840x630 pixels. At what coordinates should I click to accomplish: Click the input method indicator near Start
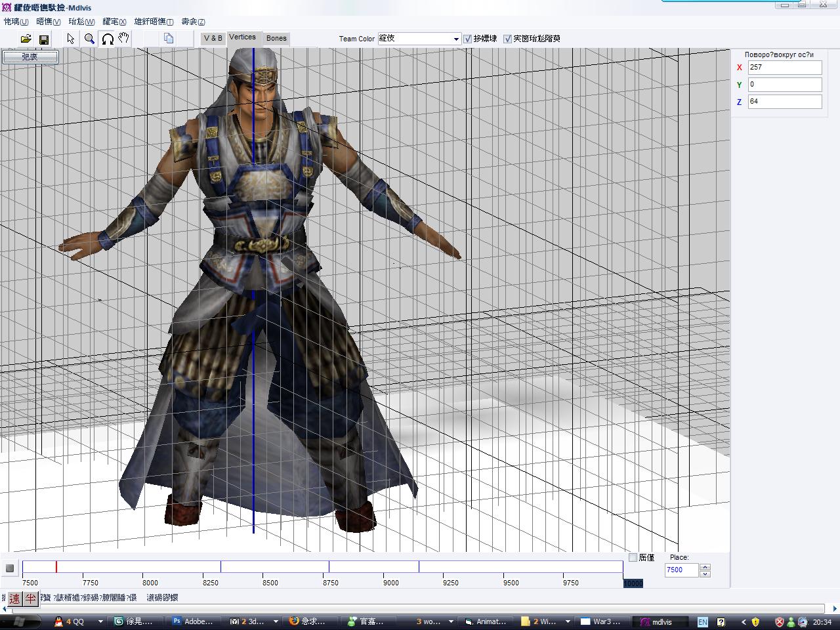[x=22, y=598]
